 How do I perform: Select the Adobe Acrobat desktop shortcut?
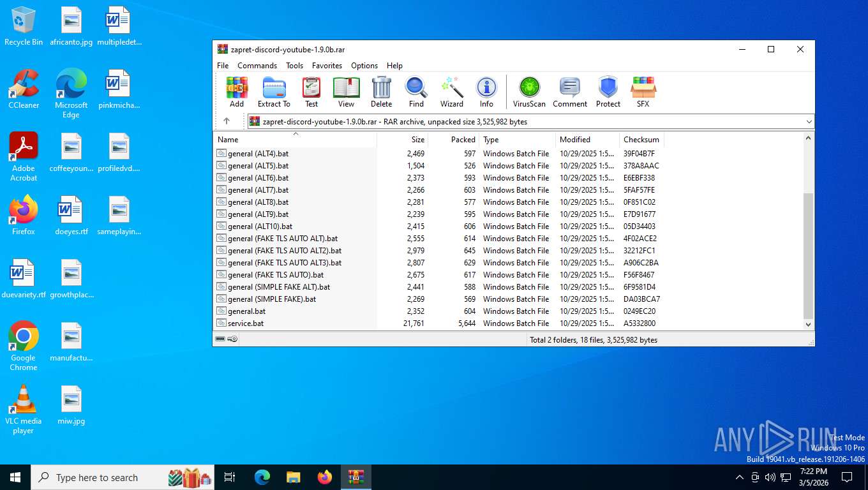pyautogui.click(x=24, y=157)
